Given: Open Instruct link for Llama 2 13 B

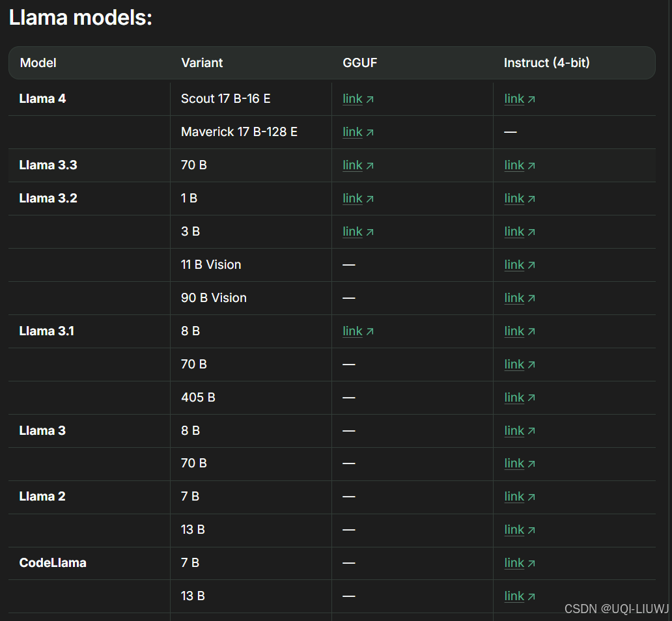Looking at the screenshot, I should 520,530.
